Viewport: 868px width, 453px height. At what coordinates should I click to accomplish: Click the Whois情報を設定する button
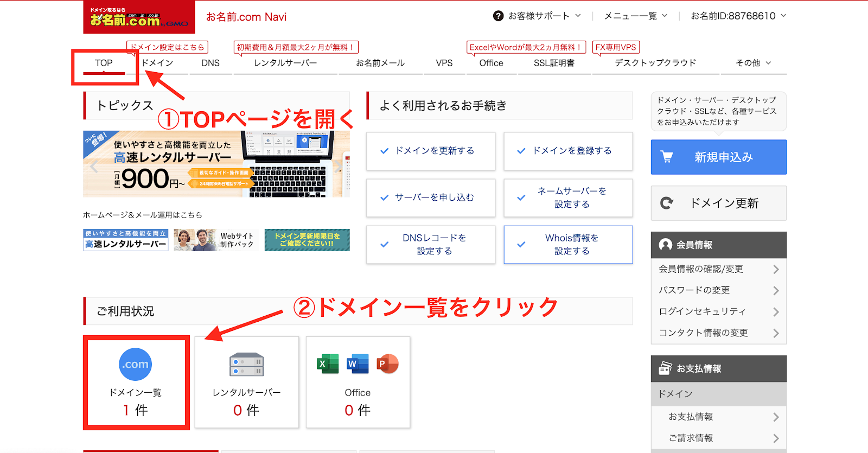point(568,245)
